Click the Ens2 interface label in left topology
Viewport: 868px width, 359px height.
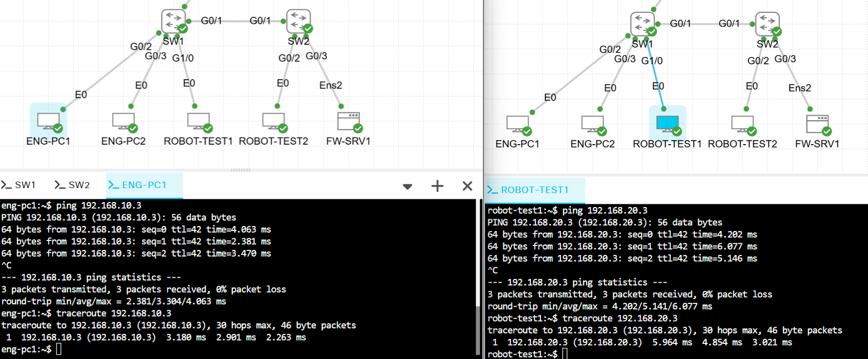pyautogui.click(x=331, y=85)
